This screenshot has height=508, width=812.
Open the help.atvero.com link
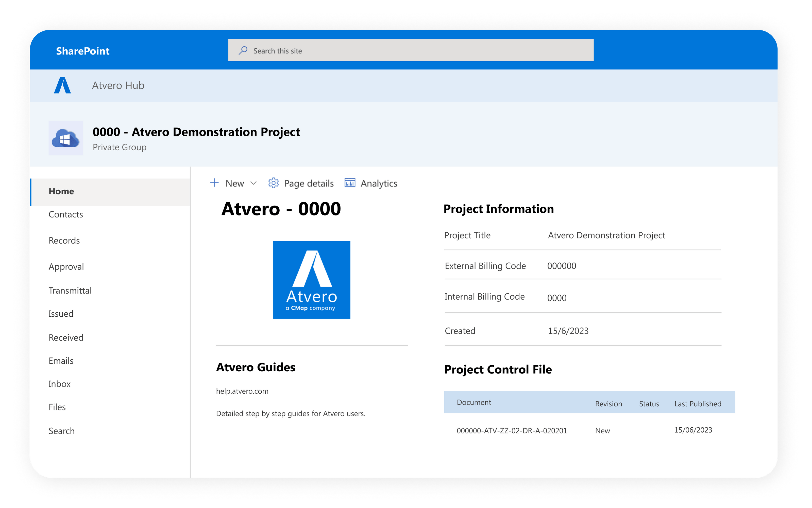(x=242, y=391)
